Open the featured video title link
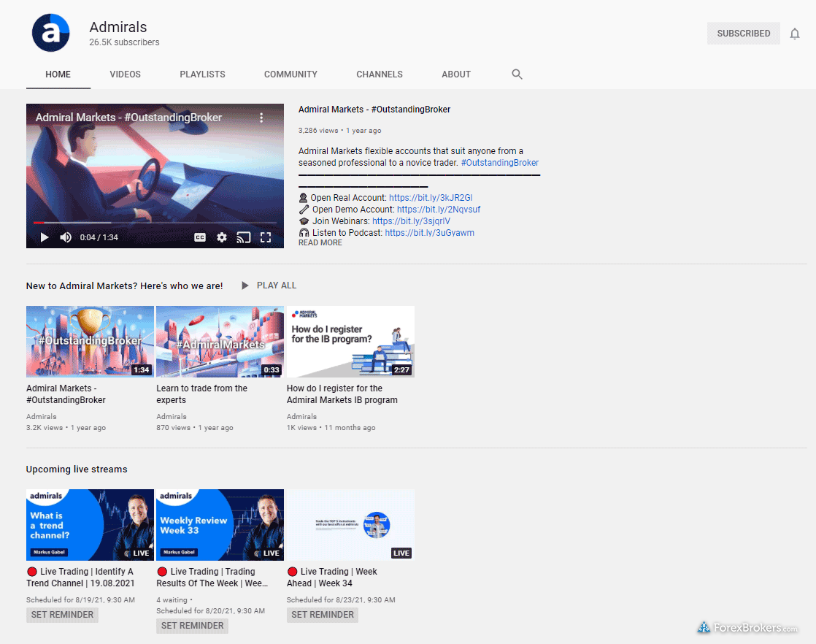816x644 pixels. 374,110
